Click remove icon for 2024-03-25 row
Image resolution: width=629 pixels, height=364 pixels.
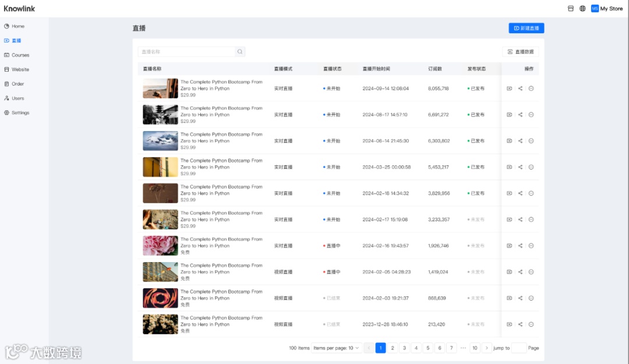point(531,167)
